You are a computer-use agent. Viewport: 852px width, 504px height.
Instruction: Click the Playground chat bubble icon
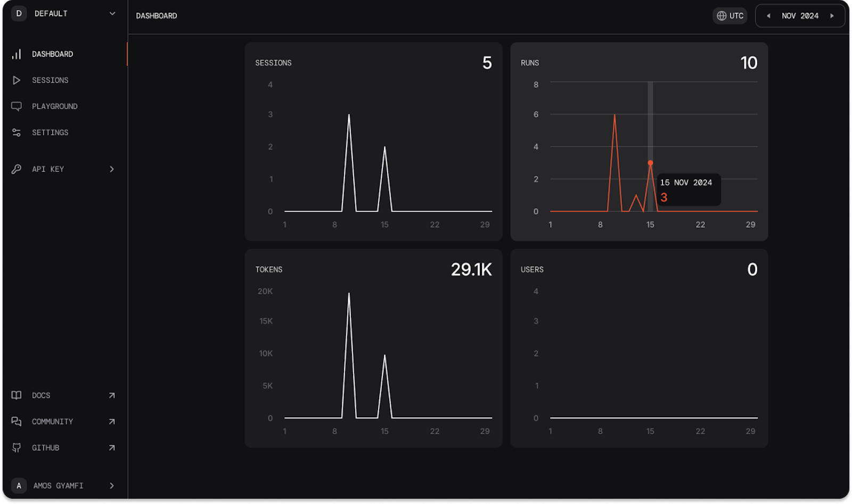(18, 106)
